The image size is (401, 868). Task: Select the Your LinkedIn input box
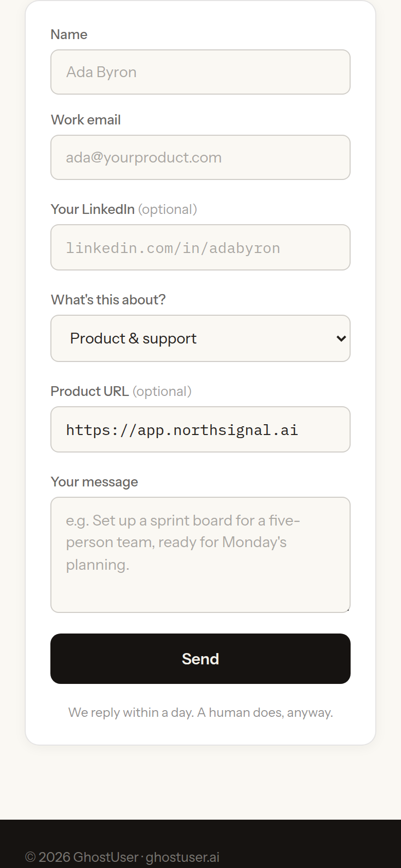pyautogui.click(x=200, y=247)
